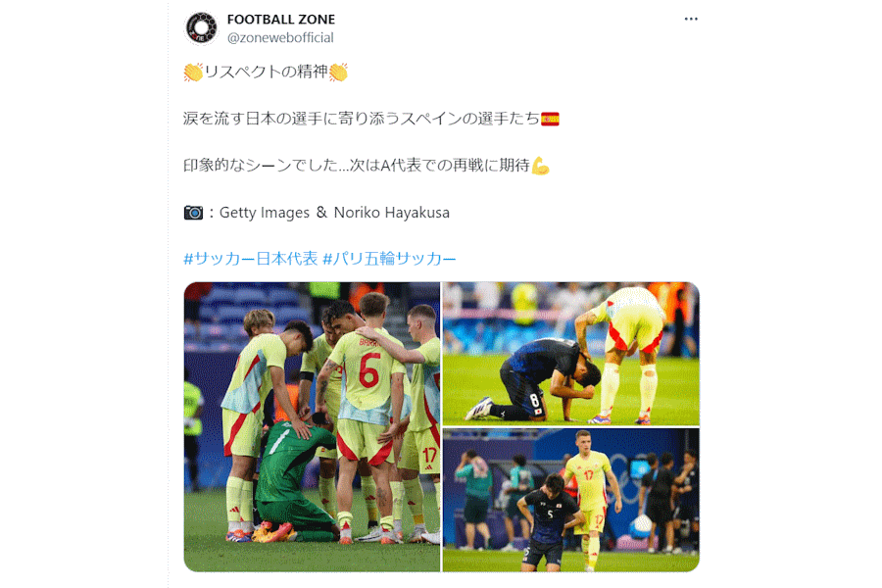The image size is (882, 588).
Task: Open the @zonewebofficial handle link
Action: (x=280, y=37)
